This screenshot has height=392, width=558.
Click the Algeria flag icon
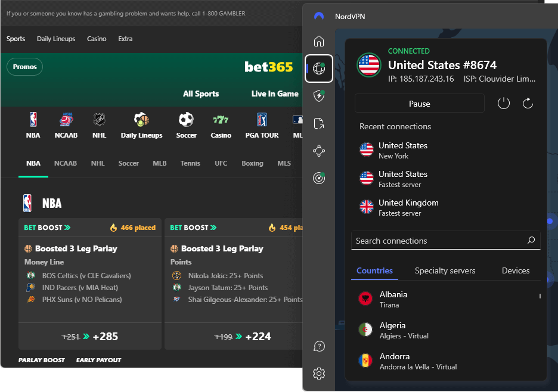pos(365,330)
